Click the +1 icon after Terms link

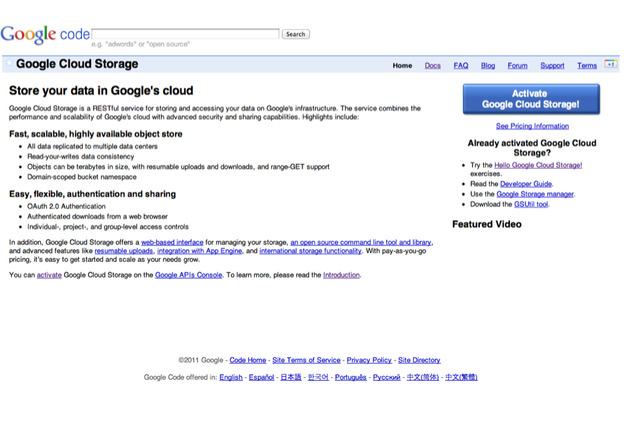[611, 64]
